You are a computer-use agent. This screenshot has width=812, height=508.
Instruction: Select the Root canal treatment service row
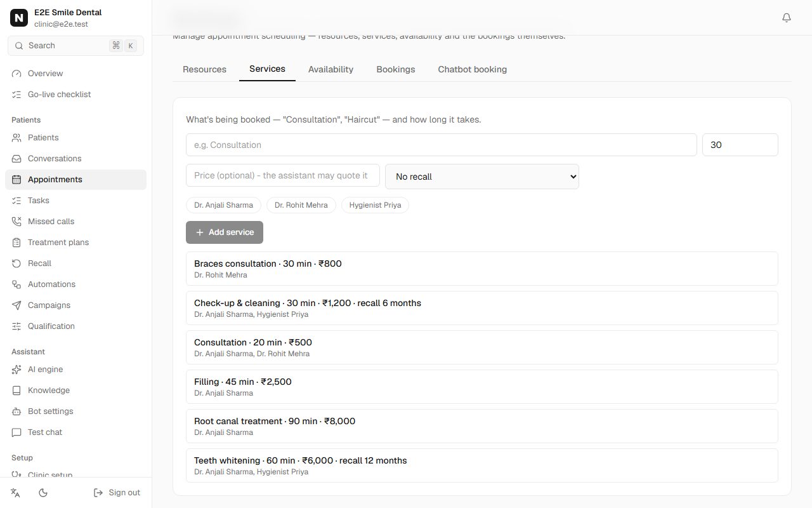coord(482,426)
